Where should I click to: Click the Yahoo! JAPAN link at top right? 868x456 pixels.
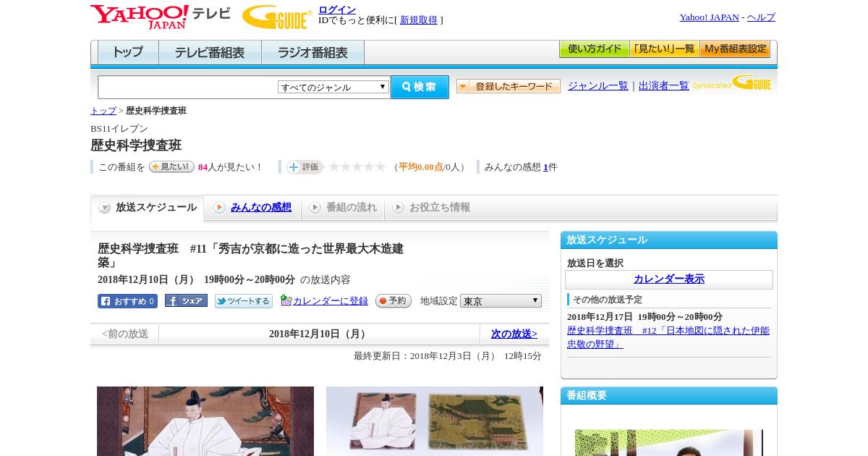pyautogui.click(x=710, y=17)
